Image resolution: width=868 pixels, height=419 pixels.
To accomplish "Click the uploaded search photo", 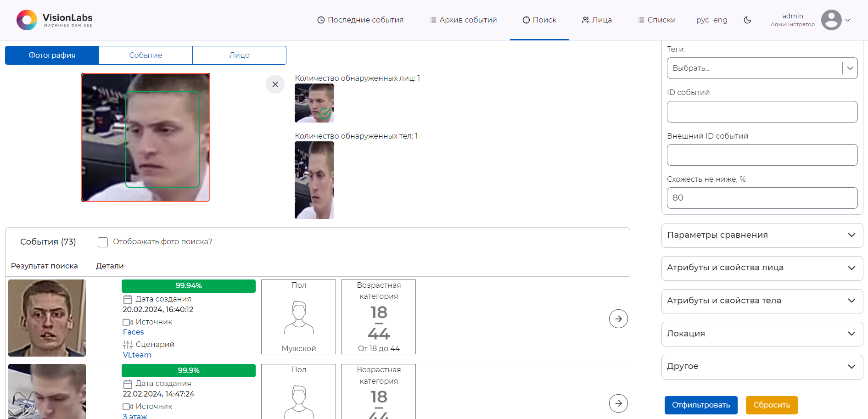I will pyautogui.click(x=146, y=138).
